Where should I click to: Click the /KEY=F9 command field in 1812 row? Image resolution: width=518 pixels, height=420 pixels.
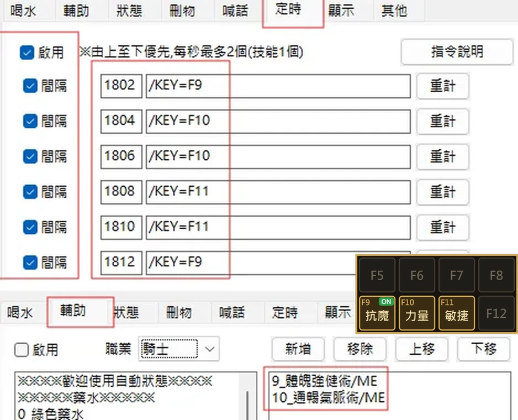(251, 263)
